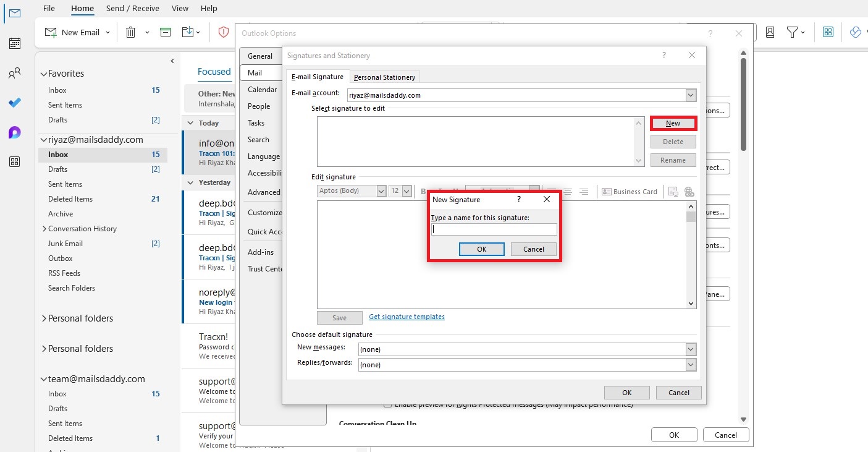Image resolution: width=868 pixels, height=452 pixels.
Task: Click the New Email button
Action: (x=73, y=32)
